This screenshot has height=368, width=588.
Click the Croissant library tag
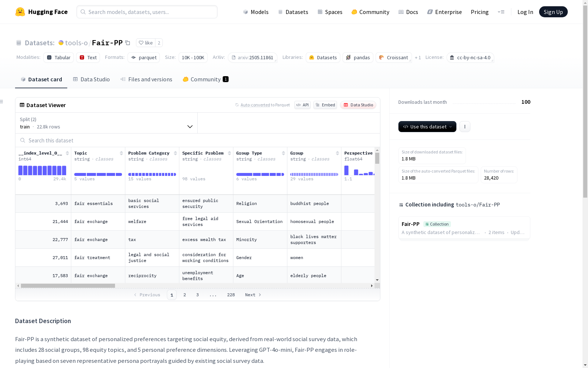tap(394, 57)
